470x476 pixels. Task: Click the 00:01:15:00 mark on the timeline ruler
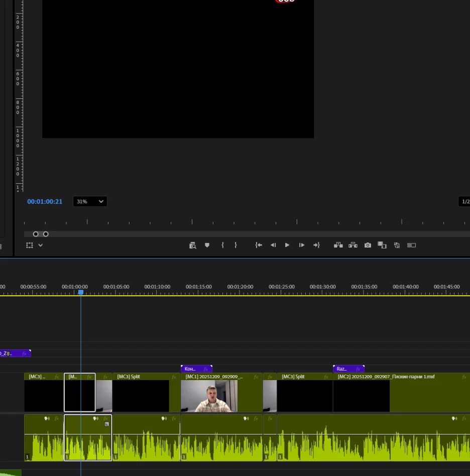click(x=198, y=287)
